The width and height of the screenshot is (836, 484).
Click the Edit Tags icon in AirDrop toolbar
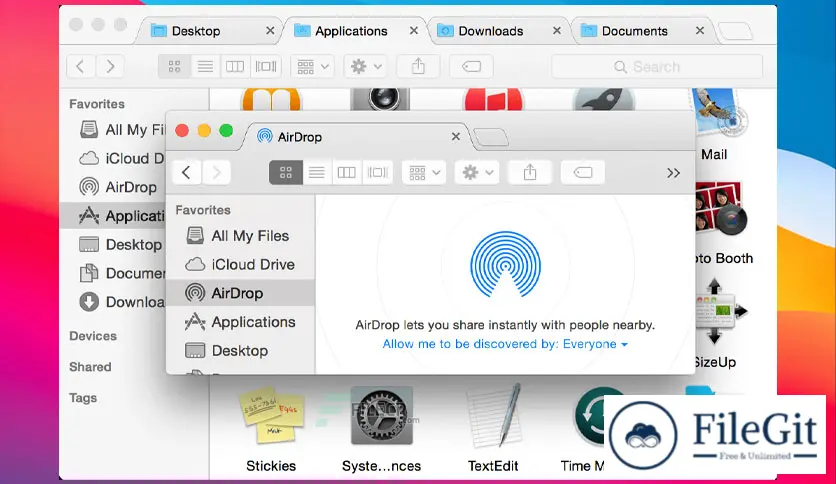[x=583, y=172]
